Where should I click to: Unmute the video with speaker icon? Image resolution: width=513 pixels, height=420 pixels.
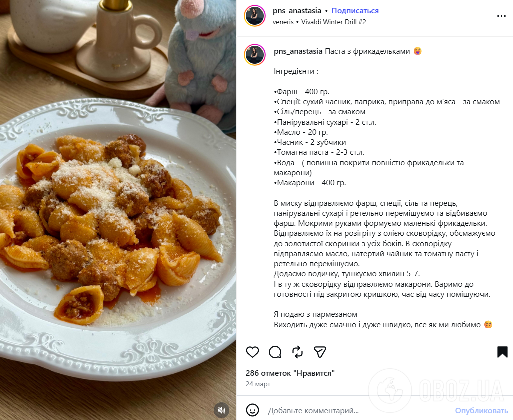221,410
